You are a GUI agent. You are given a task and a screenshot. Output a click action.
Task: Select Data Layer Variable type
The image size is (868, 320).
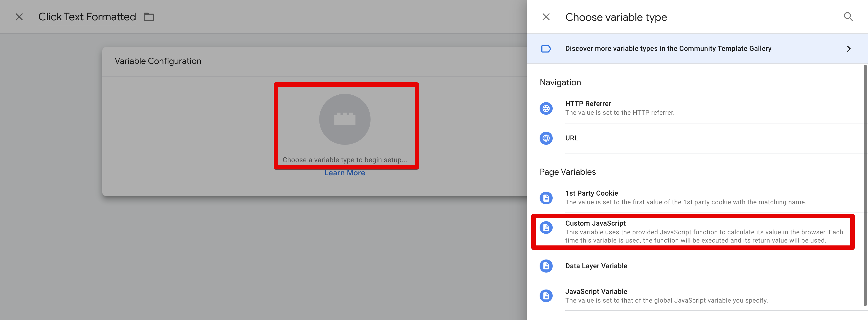tap(697, 266)
